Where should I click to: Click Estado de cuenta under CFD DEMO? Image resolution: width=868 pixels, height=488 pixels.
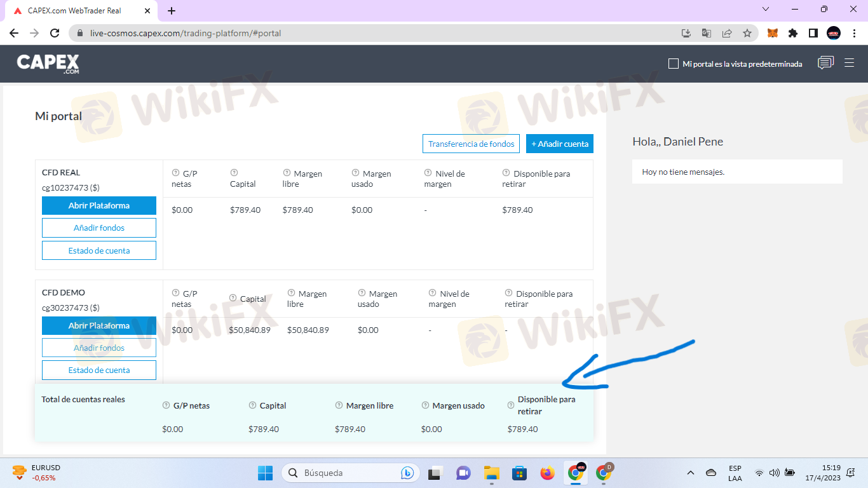(x=99, y=370)
